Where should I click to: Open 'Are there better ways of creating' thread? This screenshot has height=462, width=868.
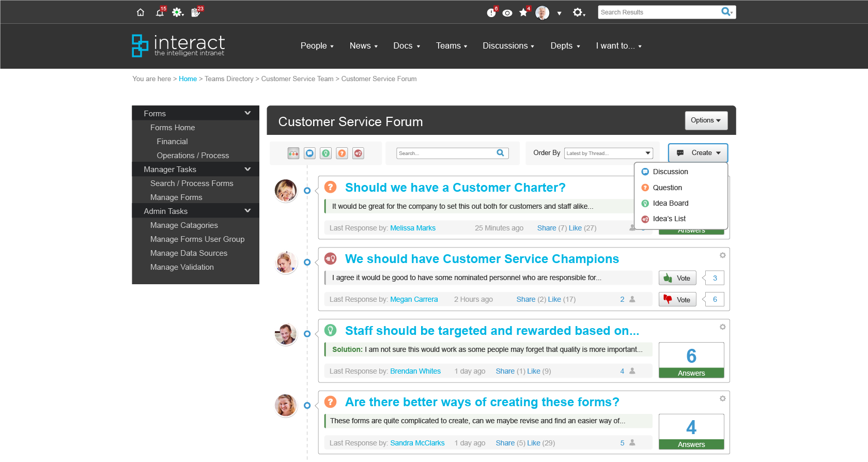pos(482,402)
